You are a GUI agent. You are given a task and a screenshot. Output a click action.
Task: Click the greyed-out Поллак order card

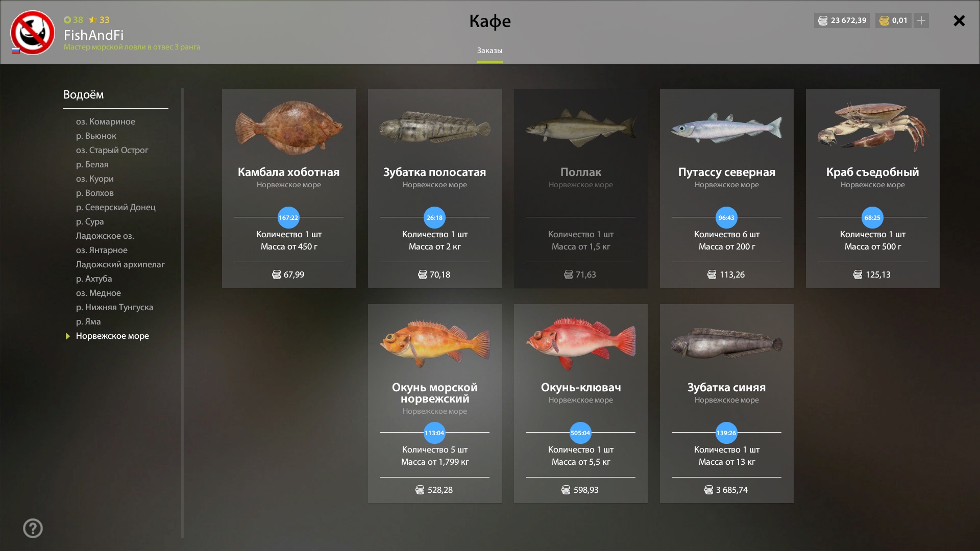pyautogui.click(x=581, y=188)
